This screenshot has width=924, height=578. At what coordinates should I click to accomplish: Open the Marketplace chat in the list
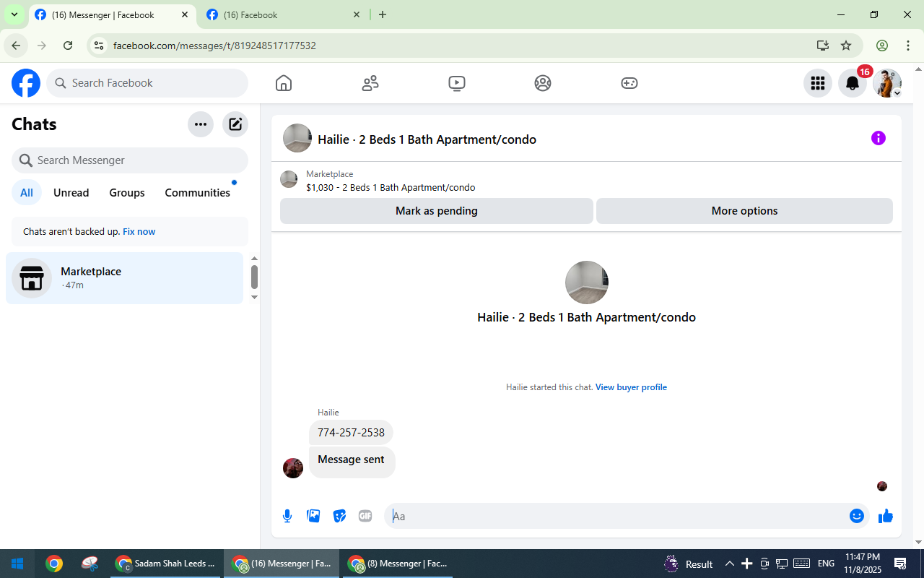[x=125, y=278]
